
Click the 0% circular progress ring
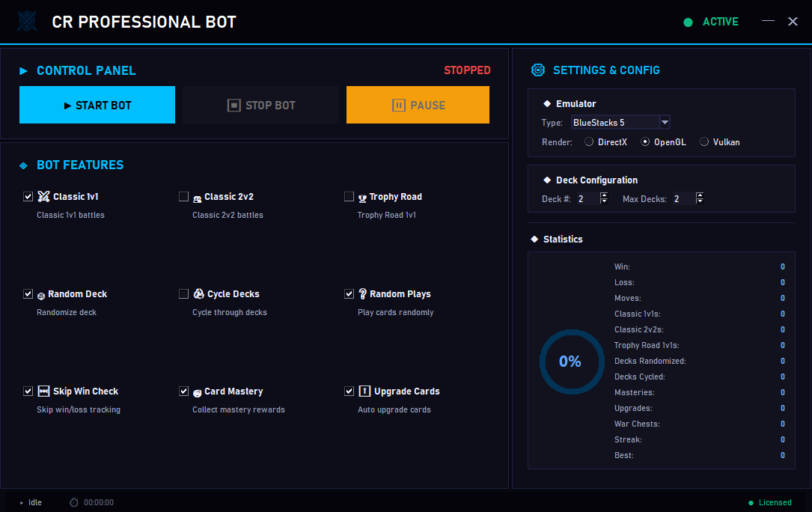coord(572,362)
